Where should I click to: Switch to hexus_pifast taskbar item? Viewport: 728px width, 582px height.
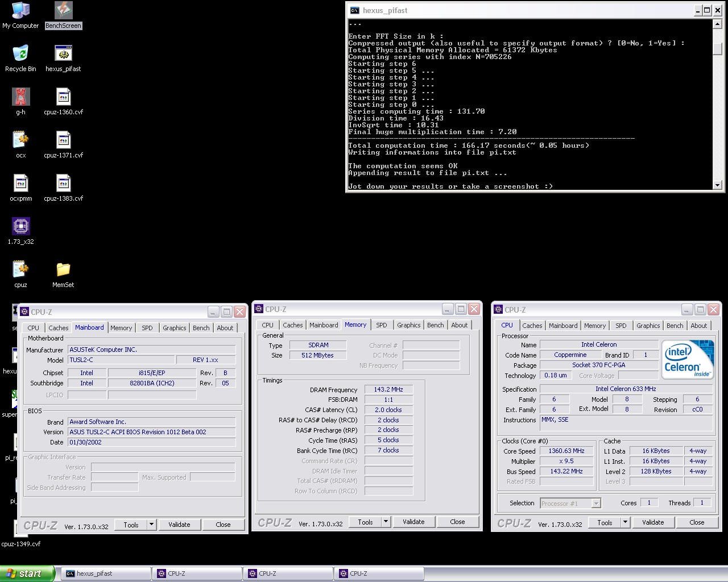tap(106, 573)
